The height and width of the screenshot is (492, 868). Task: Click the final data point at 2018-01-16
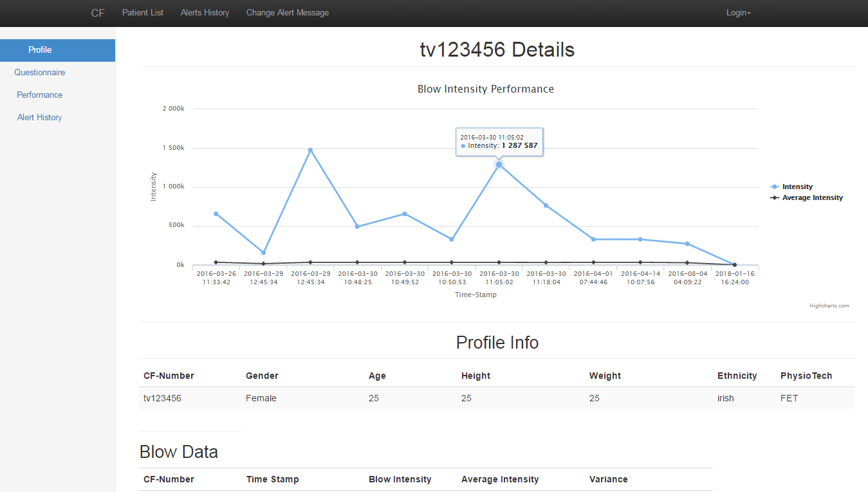click(x=734, y=264)
